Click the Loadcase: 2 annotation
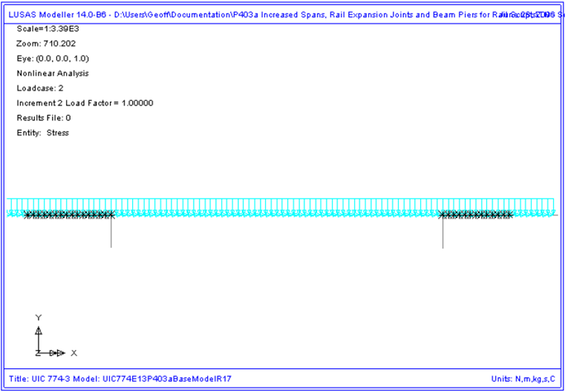Screen dimensions: 565x392 pyautogui.click(x=39, y=88)
